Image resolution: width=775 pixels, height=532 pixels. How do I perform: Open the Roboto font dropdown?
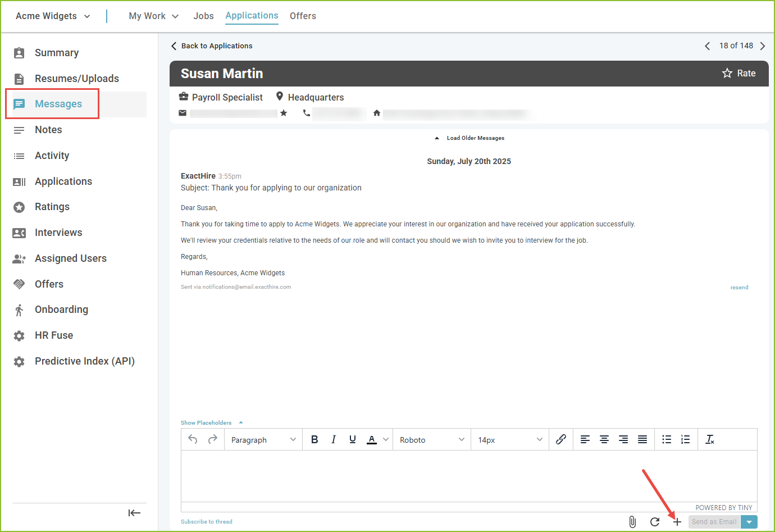(431, 440)
